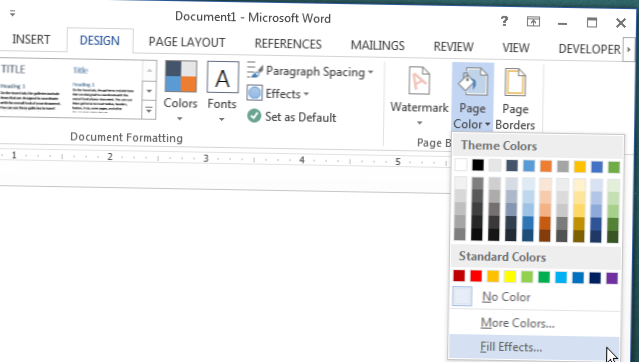Expand Paragraph Spacing dropdown arrow

coord(370,73)
